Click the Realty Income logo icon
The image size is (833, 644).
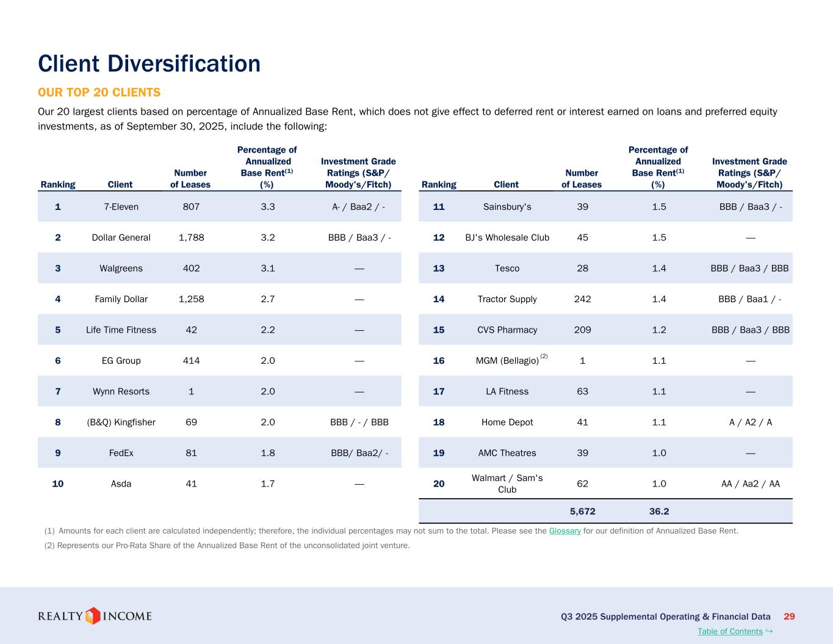click(93, 616)
